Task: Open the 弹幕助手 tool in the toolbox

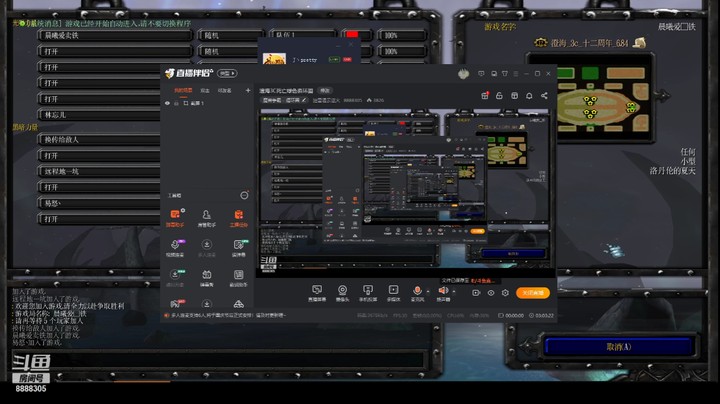Action: [x=175, y=218]
